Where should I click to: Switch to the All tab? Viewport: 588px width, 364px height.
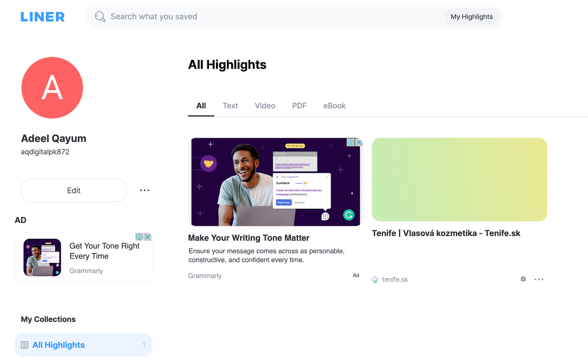201,106
